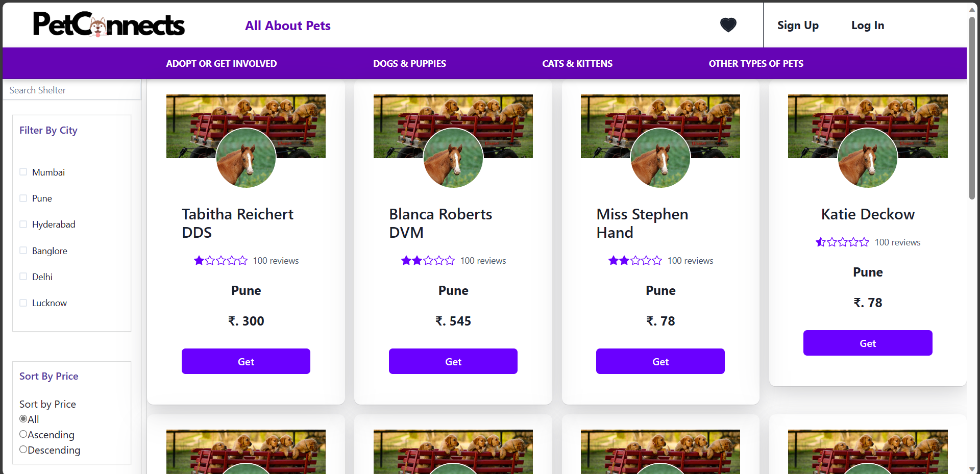Select the Descending sort option
This screenshot has width=980, height=474.
coord(23,449)
